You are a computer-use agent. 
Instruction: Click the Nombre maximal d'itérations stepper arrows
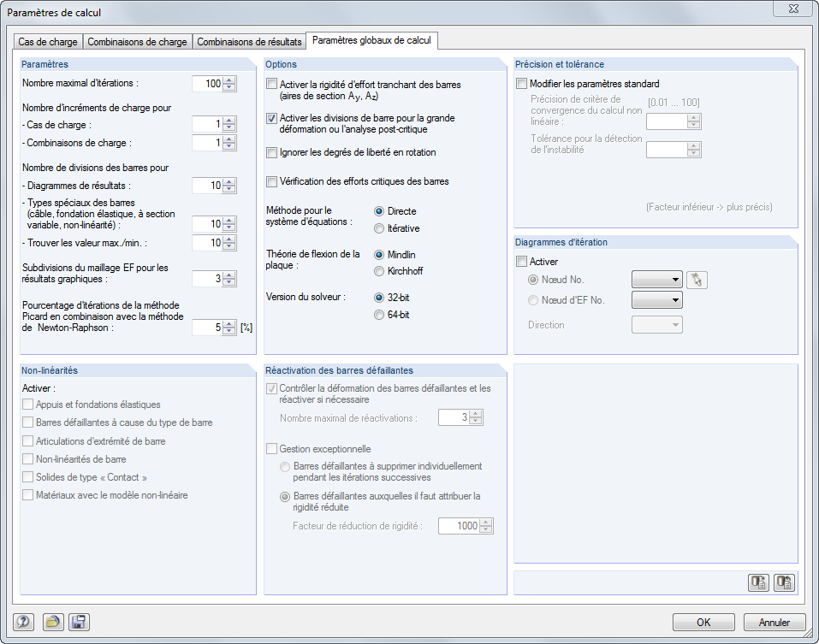(x=229, y=84)
